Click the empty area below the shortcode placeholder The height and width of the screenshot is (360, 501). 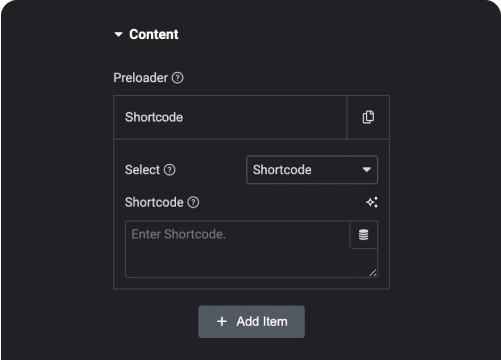[237, 260]
